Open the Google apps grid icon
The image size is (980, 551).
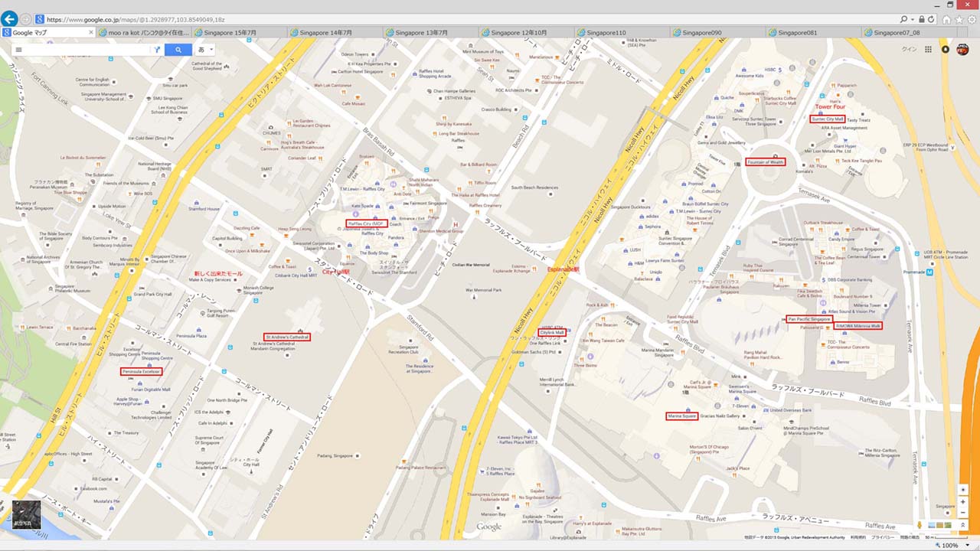point(928,49)
